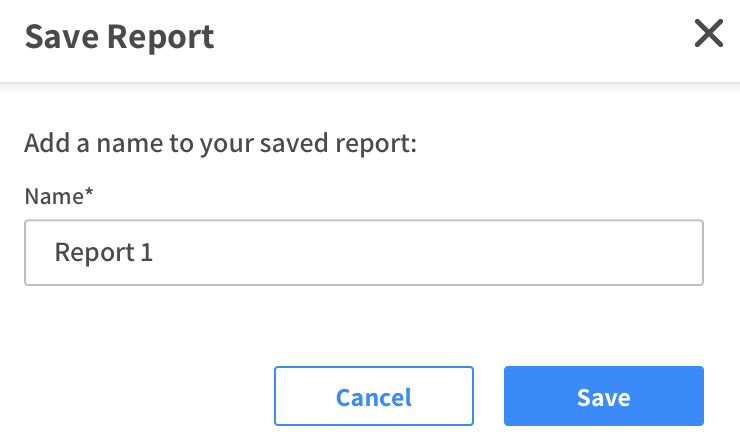The height and width of the screenshot is (440, 740).
Task: Click the word "Save" in the dialog header
Action: (61, 37)
